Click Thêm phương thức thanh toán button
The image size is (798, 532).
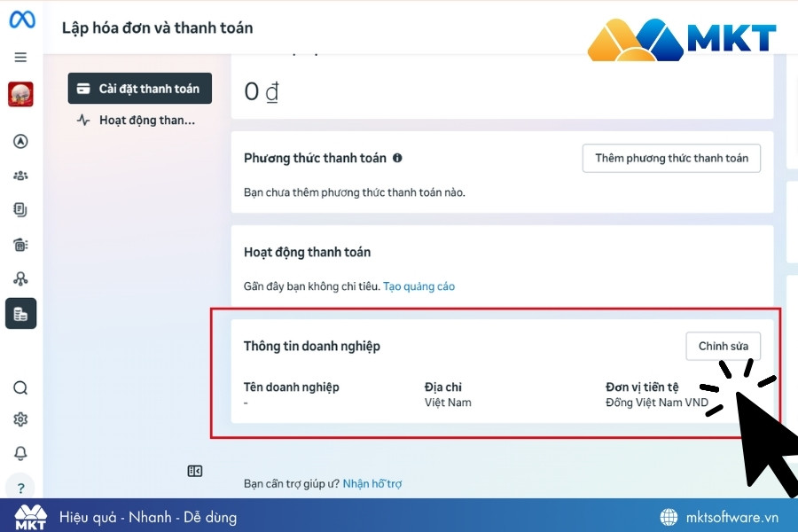pyautogui.click(x=671, y=158)
